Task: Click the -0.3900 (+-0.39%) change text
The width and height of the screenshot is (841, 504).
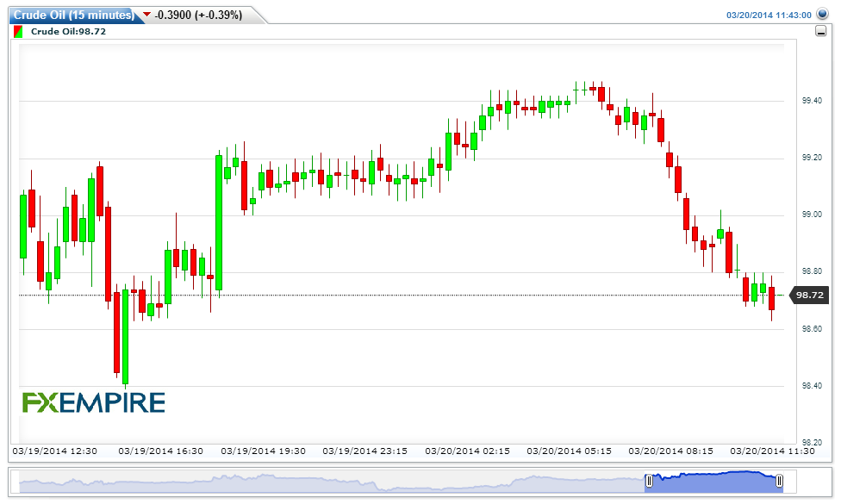Action: click(x=198, y=15)
